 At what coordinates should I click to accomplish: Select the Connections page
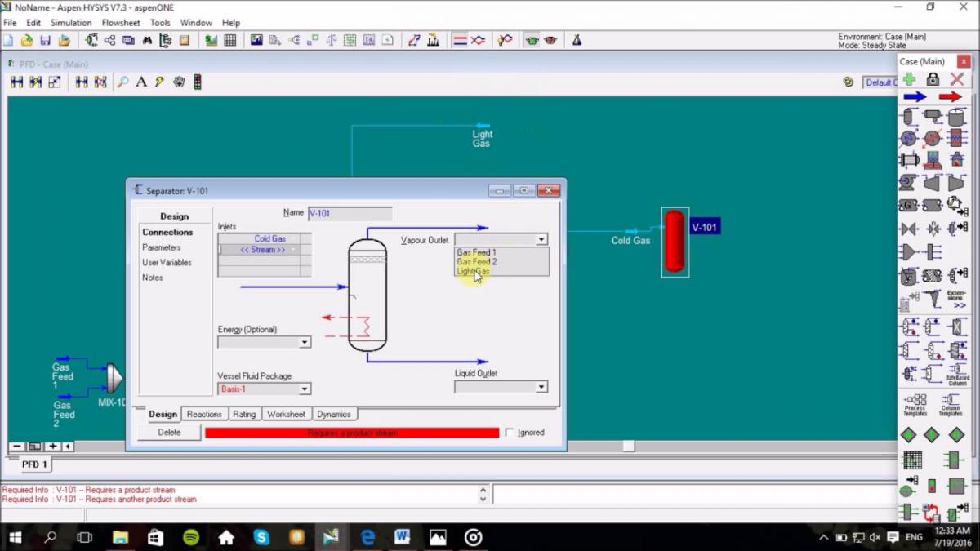pos(167,233)
